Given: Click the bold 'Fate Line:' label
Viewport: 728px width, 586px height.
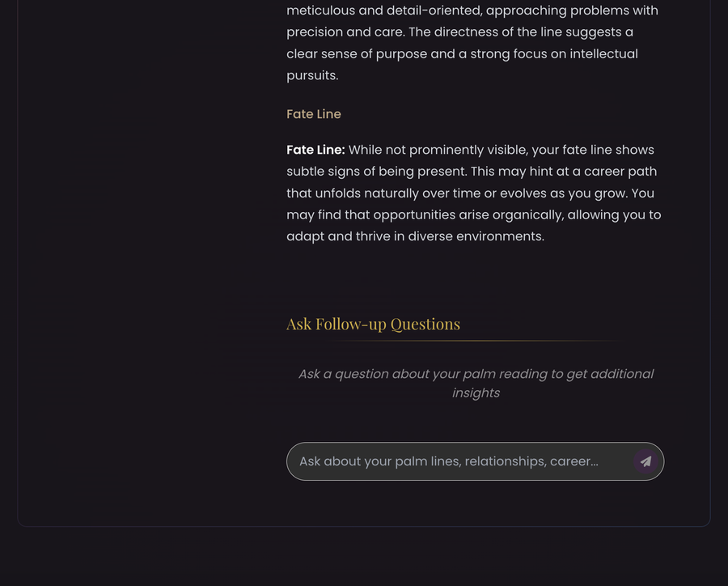Looking at the screenshot, I should (x=315, y=150).
